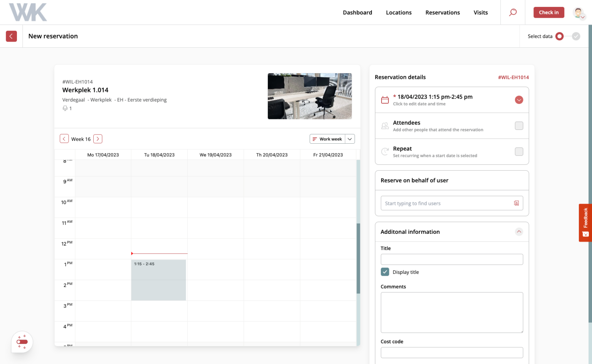
Task: Click the calendar icon in Reservation details
Action: pyautogui.click(x=385, y=99)
